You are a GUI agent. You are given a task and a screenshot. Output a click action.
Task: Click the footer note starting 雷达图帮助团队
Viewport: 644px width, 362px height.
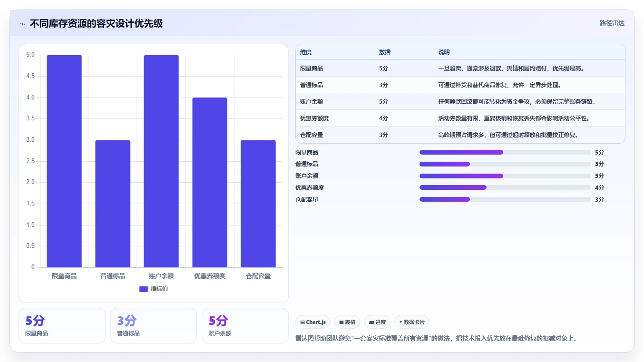(436, 338)
